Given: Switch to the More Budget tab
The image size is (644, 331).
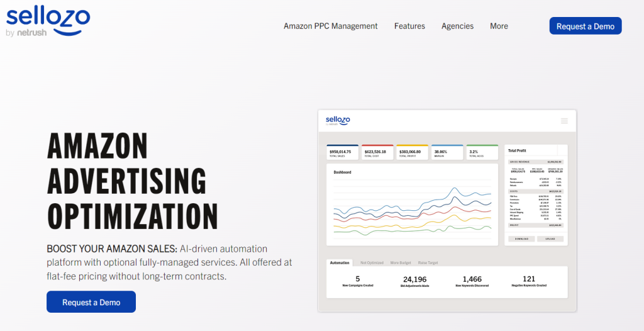Looking at the screenshot, I should [401, 262].
